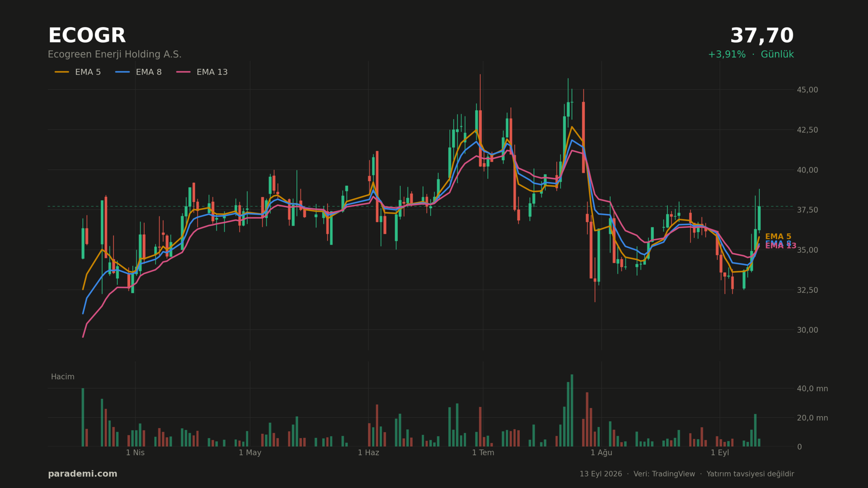Click the 35,00 price axis label

coord(807,250)
